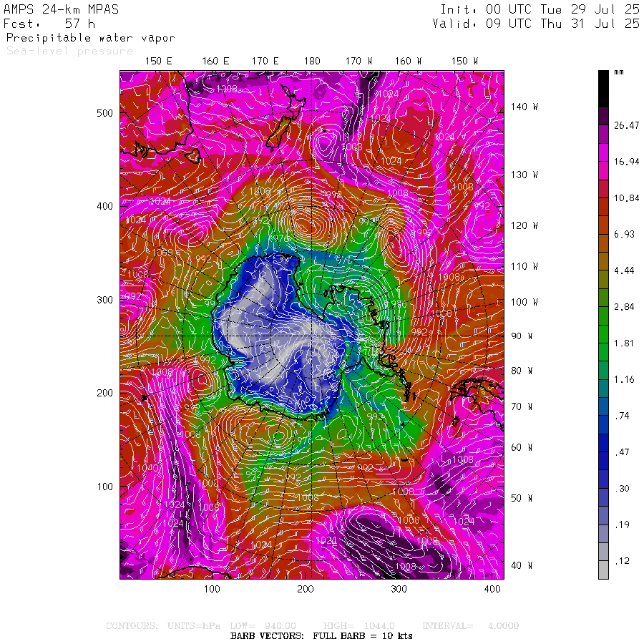Click the 'LOW= 940.00' footer value

(263, 626)
